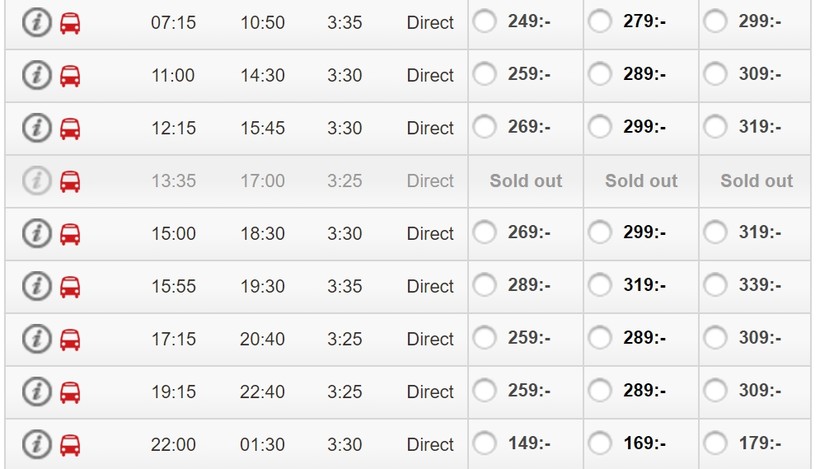This screenshot has width=820, height=469.
Task: Click bus icon on 22:00 departure row
Action: coord(70,444)
